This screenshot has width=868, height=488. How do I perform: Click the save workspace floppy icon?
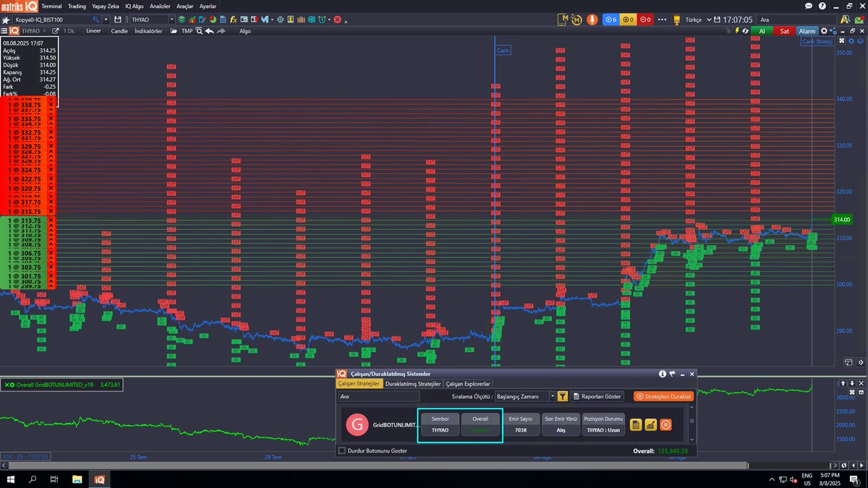tap(117, 20)
